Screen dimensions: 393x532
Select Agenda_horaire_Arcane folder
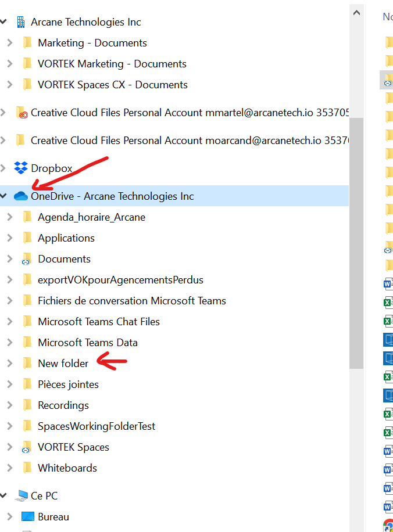pyautogui.click(x=91, y=217)
